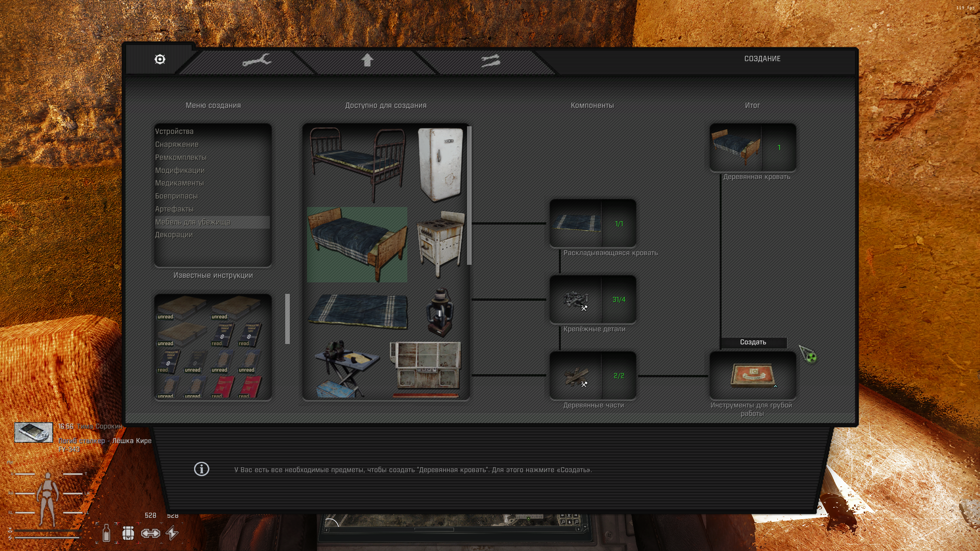Open the wrench repair tab
Screen dimensions: 980x551
(256, 60)
